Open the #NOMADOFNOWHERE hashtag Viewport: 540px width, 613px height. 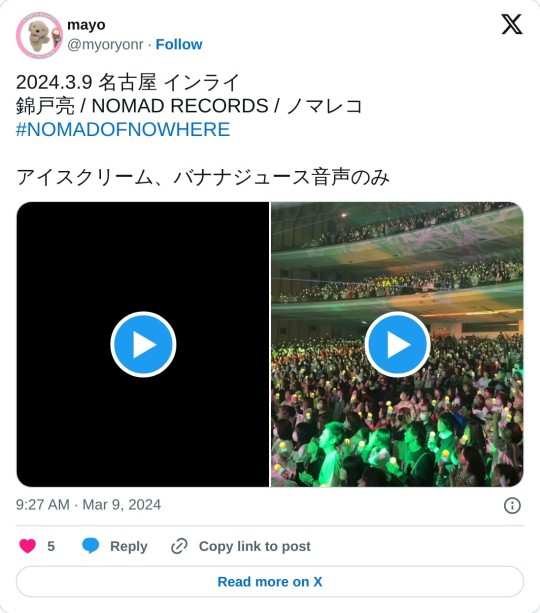(123, 129)
